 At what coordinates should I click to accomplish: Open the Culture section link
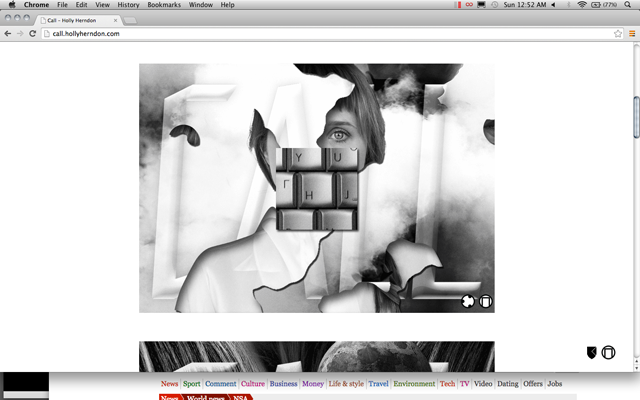[x=252, y=384]
